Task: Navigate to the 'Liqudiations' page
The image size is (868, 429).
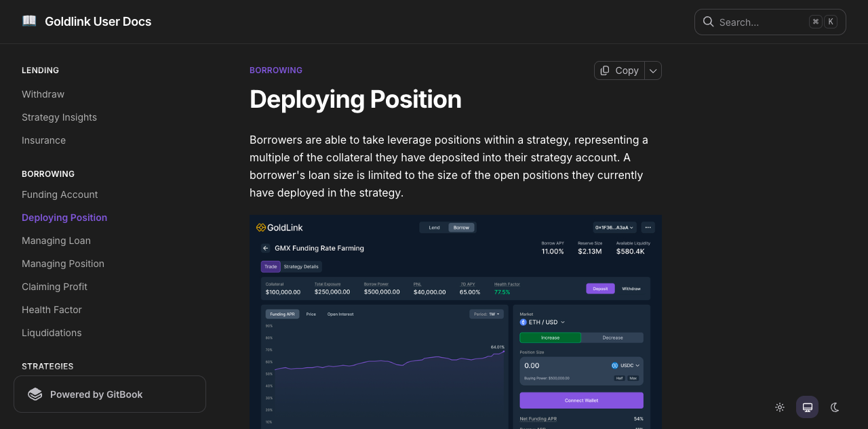Action: pos(52,333)
